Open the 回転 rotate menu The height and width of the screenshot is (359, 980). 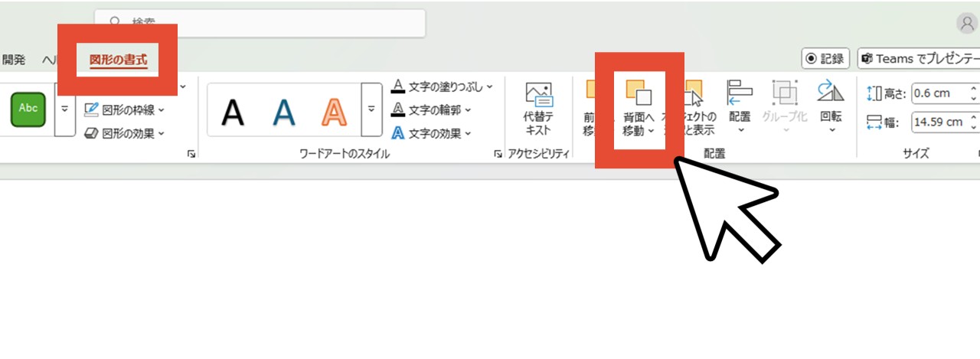coord(831,107)
